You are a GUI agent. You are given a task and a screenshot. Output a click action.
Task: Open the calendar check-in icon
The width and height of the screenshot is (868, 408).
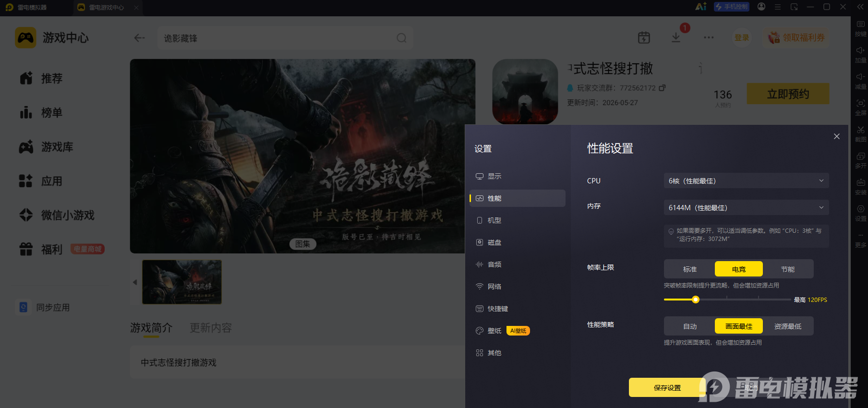point(644,37)
